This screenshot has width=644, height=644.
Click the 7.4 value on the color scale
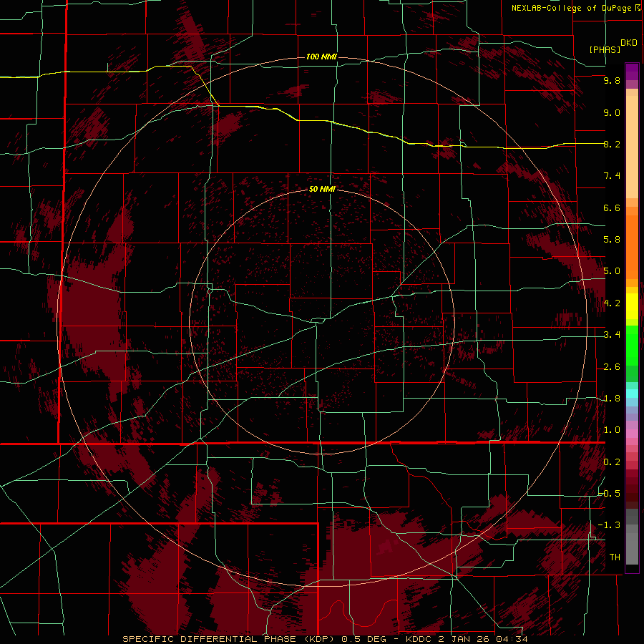pos(612,176)
